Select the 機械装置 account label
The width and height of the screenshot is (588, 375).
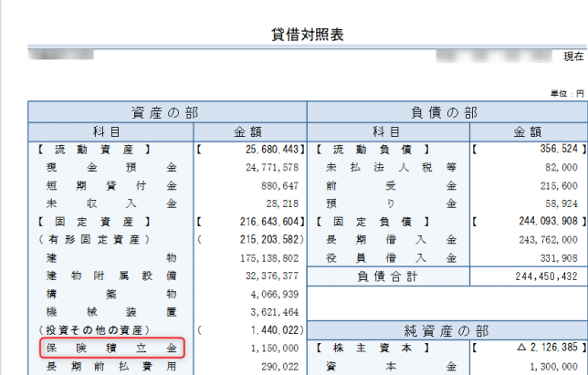tap(111, 312)
